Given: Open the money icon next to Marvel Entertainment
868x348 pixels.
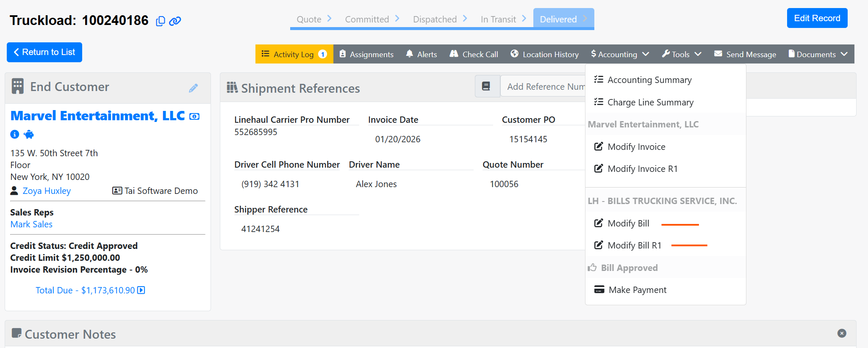Looking at the screenshot, I should pos(194,116).
